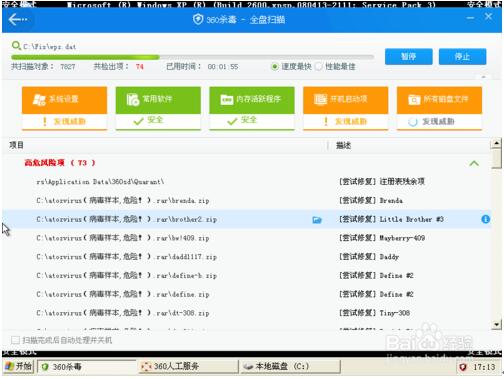This screenshot has width=504, height=378.
Task: Click the security shield tray icon
Action: [x=463, y=367]
